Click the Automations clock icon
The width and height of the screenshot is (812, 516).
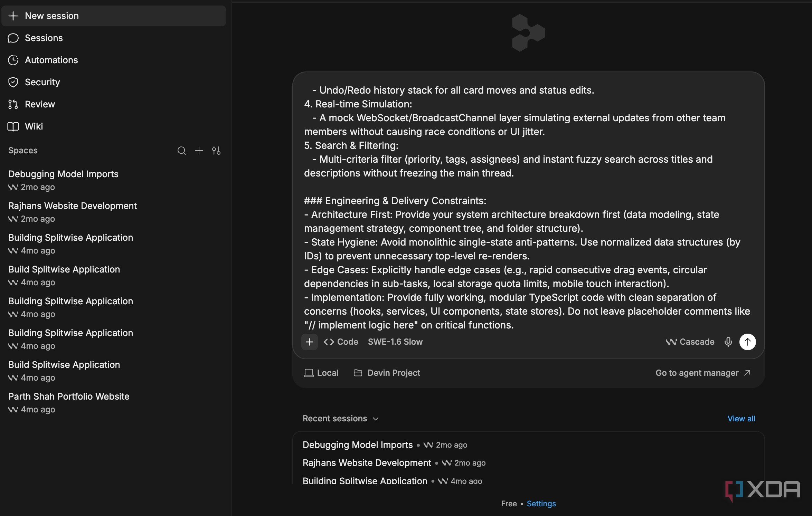click(13, 60)
